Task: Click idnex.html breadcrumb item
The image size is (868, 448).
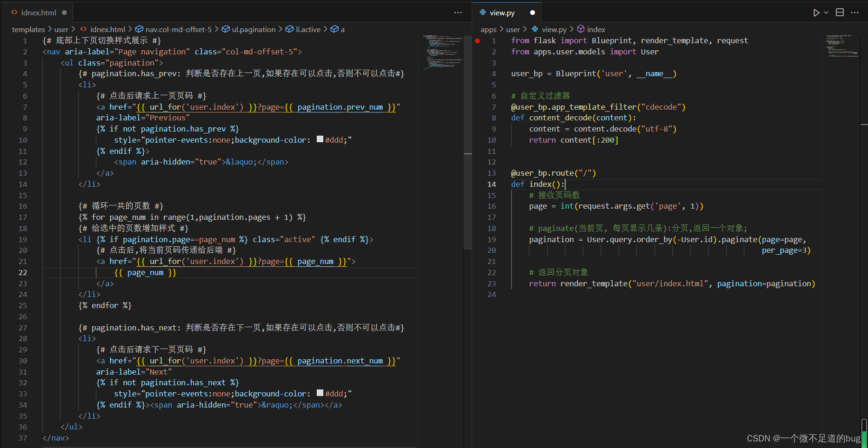Action: click(x=107, y=29)
